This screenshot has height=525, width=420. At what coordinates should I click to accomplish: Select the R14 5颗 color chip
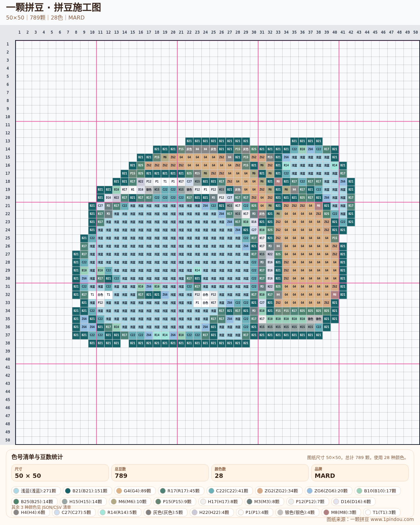[x=120, y=512]
